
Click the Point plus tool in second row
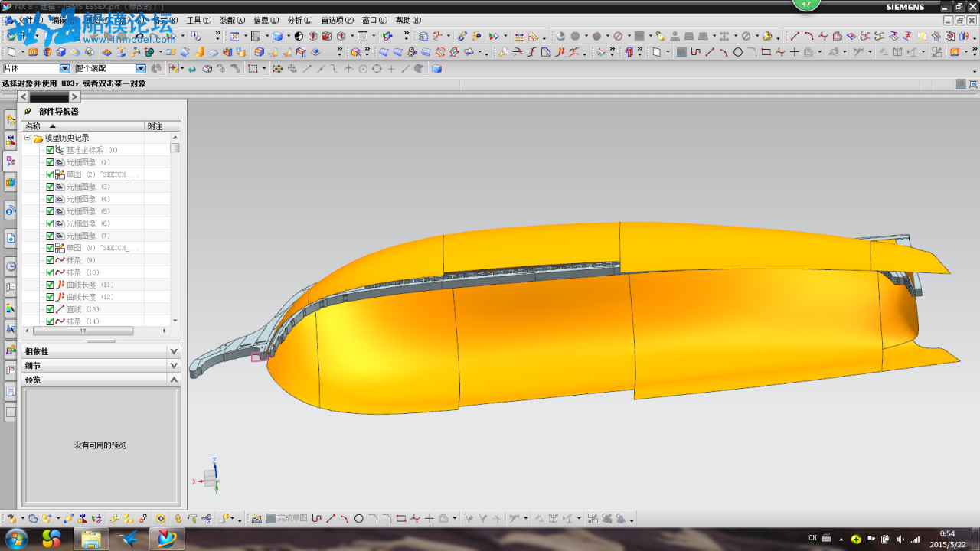coord(794,52)
